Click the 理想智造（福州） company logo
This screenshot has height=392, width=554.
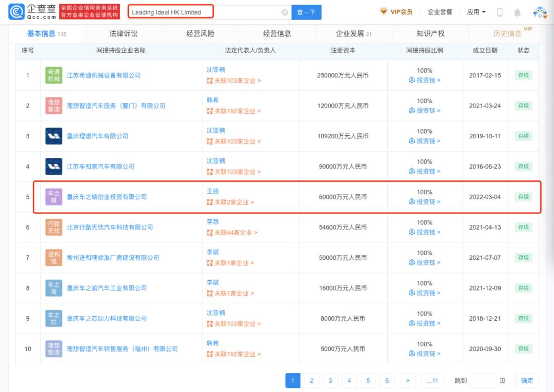pos(54,348)
